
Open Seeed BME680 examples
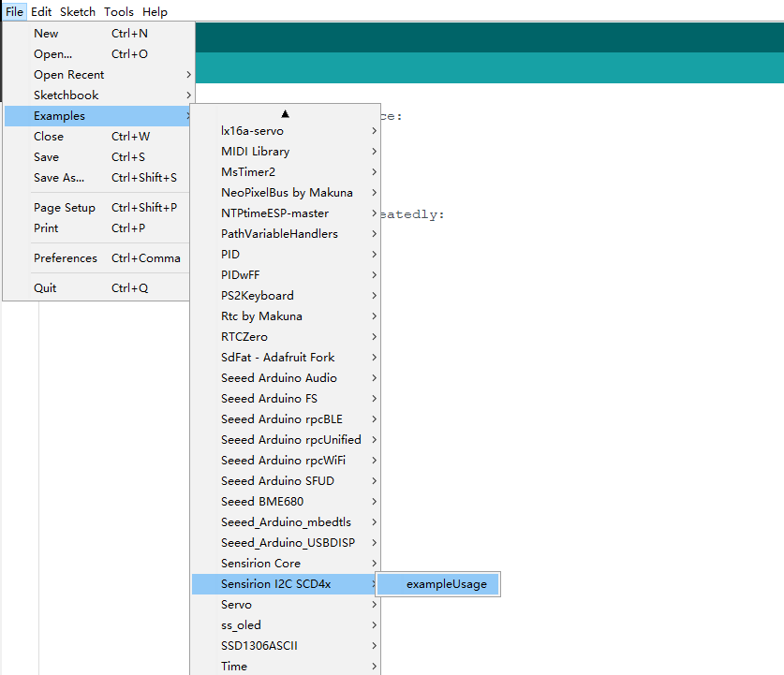click(286, 501)
